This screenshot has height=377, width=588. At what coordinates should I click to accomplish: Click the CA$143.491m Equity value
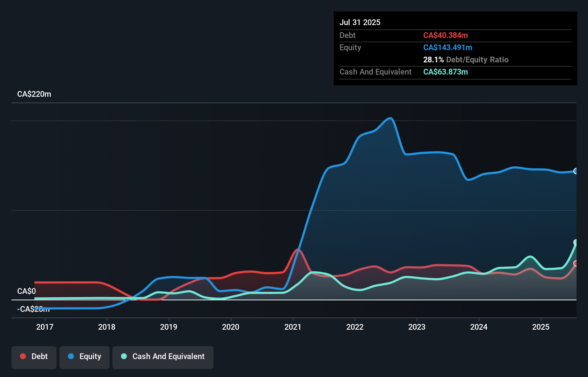pyautogui.click(x=448, y=47)
